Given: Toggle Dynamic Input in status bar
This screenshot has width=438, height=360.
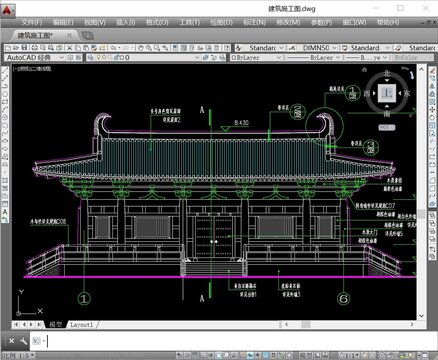Looking at the screenshot, I should click(250, 355).
